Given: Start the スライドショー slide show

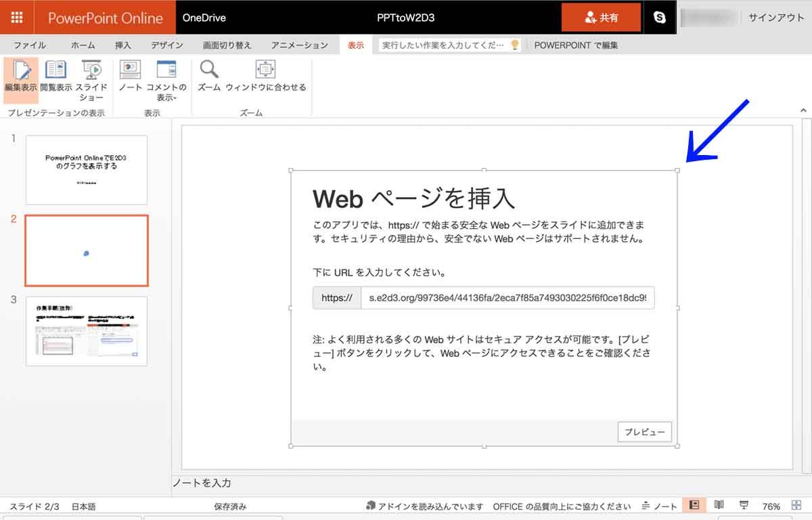Looking at the screenshot, I should (91, 81).
